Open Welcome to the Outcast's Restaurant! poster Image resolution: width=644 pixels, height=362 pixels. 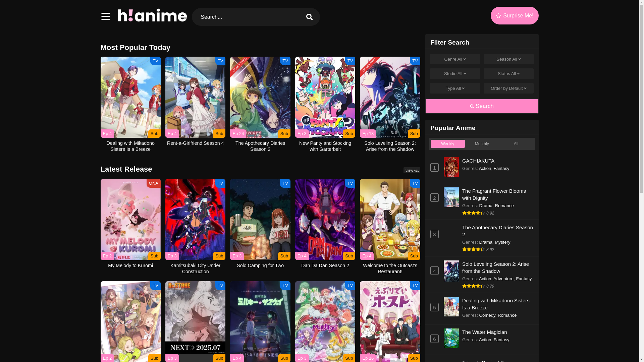pos(390,220)
